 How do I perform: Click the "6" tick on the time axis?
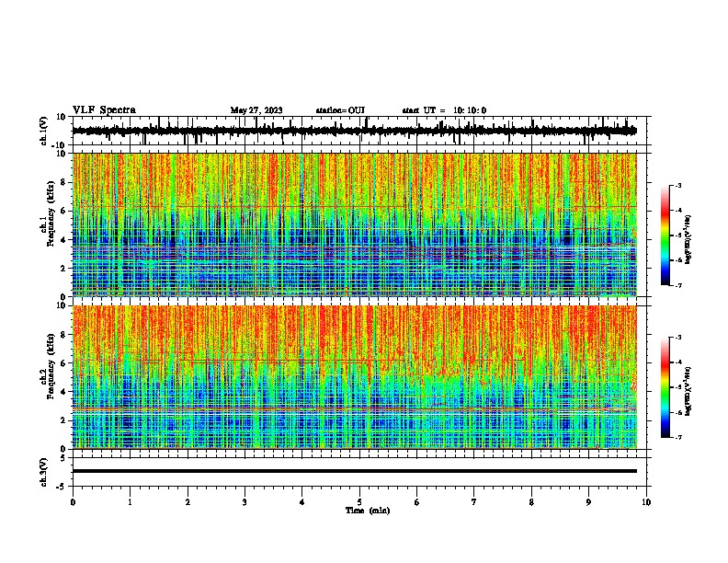point(417,502)
